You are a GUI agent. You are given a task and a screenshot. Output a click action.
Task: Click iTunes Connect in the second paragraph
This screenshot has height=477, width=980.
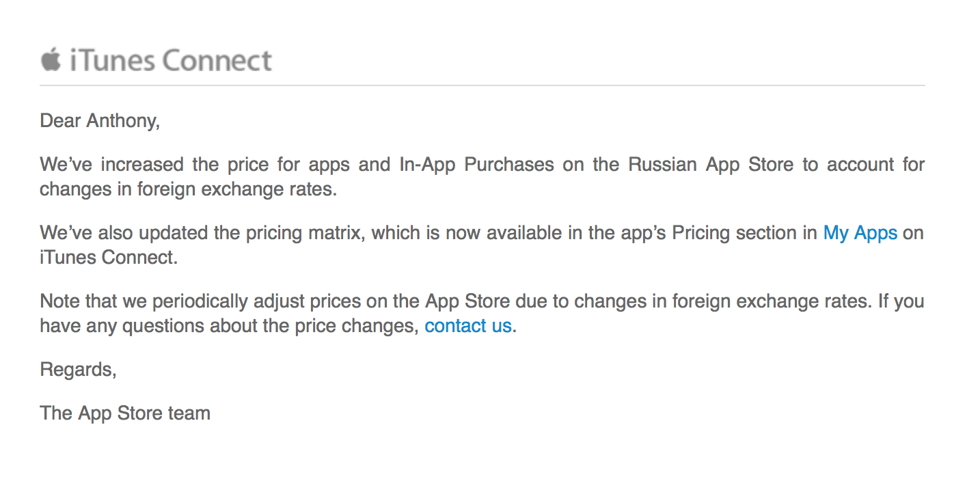tap(109, 258)
